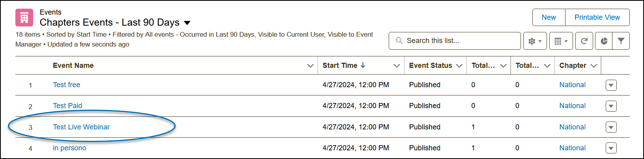This screenshot has width=644, height=159.
Task: Open row actions for Test Live Webinar
Action: click(x=611, y=127)
